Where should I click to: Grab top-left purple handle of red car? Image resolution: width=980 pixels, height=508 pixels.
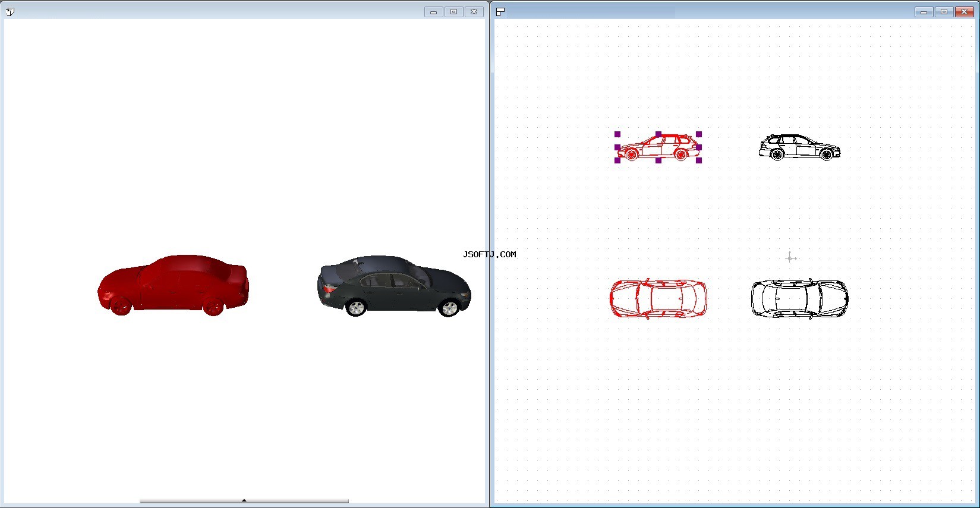pos(617,134)
